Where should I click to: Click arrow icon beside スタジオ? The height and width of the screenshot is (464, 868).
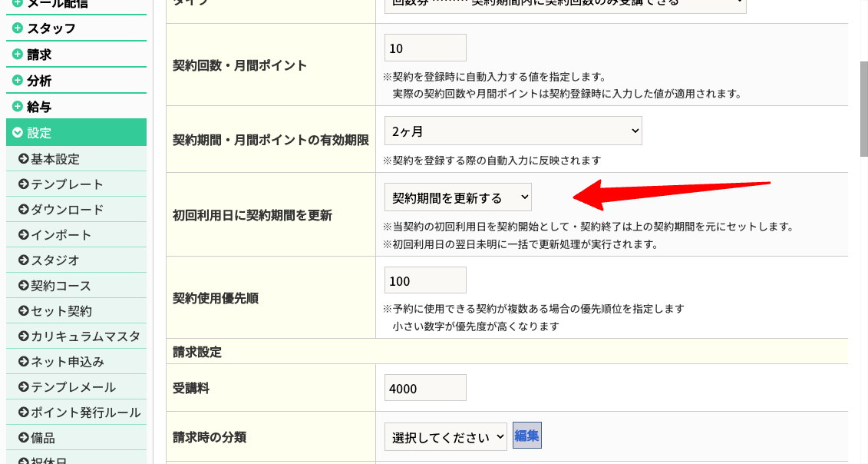[23, 260]
